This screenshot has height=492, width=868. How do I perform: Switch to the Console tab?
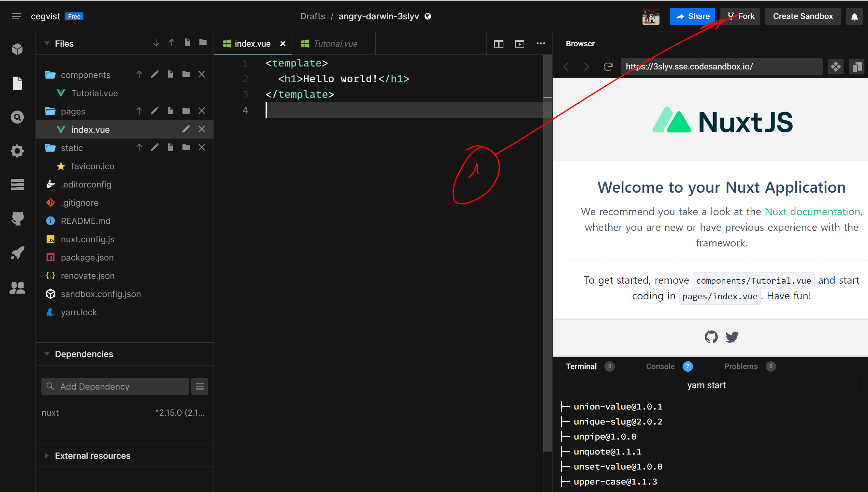click(669, 366)
